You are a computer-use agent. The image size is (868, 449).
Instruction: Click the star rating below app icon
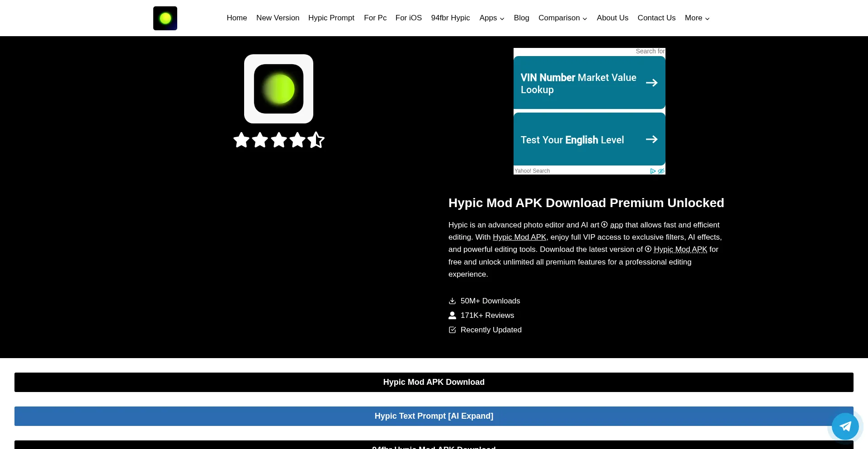click(279, 140)
